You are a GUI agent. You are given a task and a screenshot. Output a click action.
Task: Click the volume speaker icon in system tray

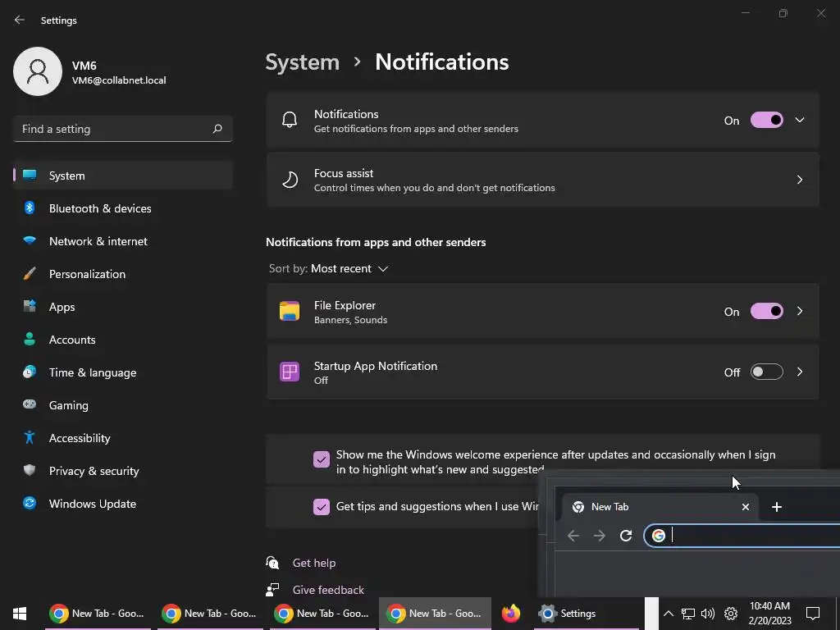(708, 614)
